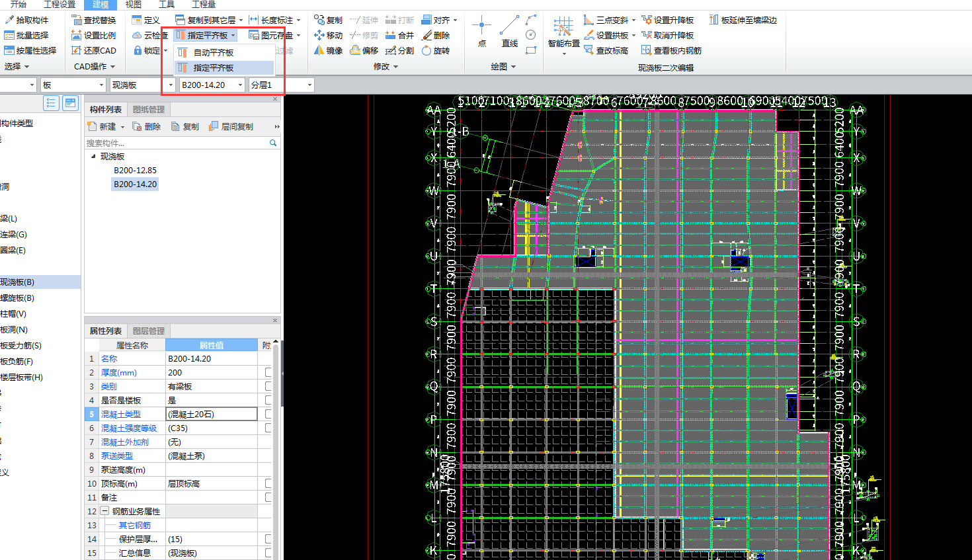Choose 自动平齐板 from dropdown menu
The width and height of the screenshot is (972, 560).
[224, 52]
